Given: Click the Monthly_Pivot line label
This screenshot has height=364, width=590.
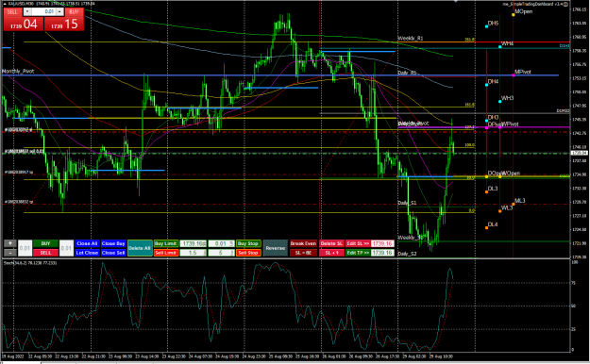Looking at the screenshot, I should tap(18, 71).
